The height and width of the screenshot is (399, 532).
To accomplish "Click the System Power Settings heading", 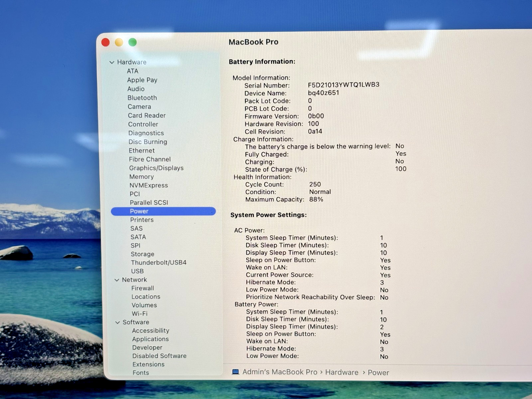I will click(269, 215).
